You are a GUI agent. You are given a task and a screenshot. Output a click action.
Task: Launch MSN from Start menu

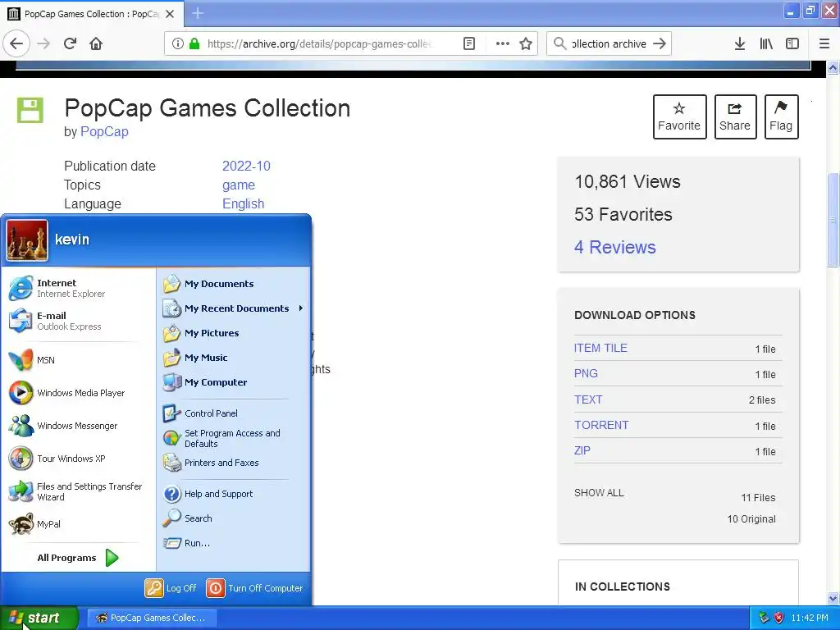pyautogui.click(x=78, y=360)
